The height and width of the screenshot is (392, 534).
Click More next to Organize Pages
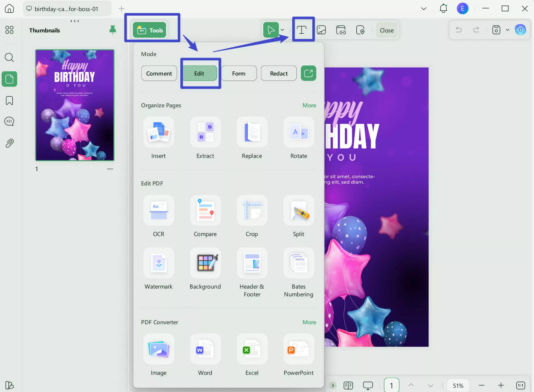tap(309, 105)
